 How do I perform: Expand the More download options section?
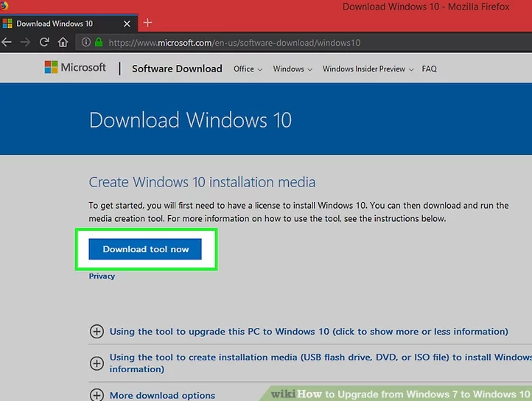97,395
